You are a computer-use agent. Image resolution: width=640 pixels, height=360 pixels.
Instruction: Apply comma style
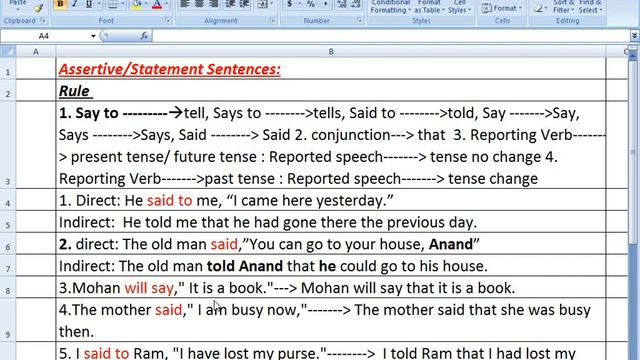coord(325,4)
